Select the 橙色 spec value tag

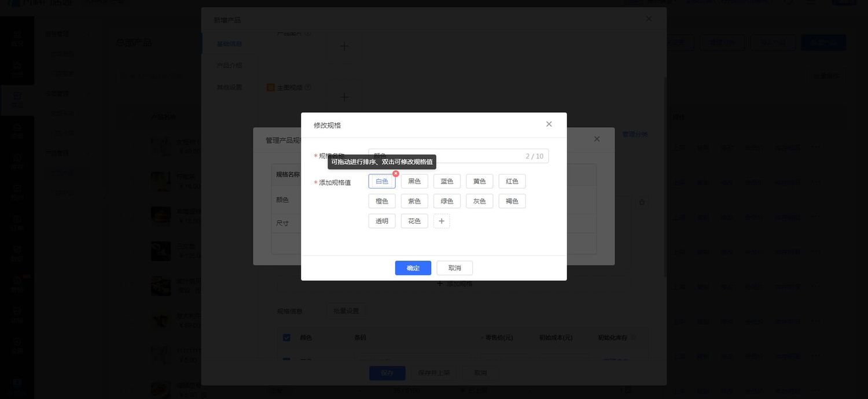pos(382,201)
